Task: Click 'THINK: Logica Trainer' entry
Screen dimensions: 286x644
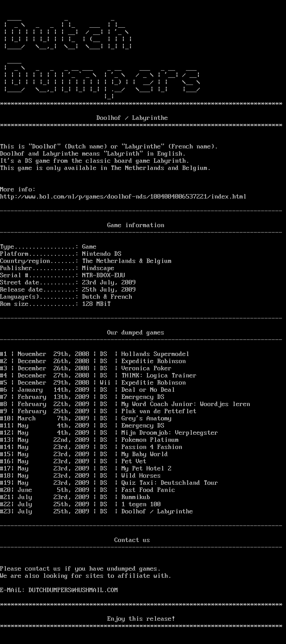Action: [x=159, y=376]
